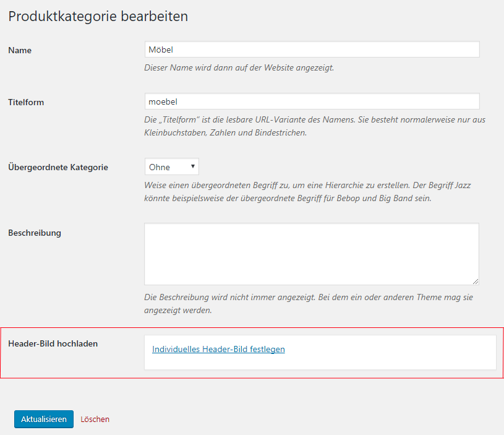Click the Übergeordnete Kategorie label
This screenshot has width=504, height=435.
coord(58,167)
